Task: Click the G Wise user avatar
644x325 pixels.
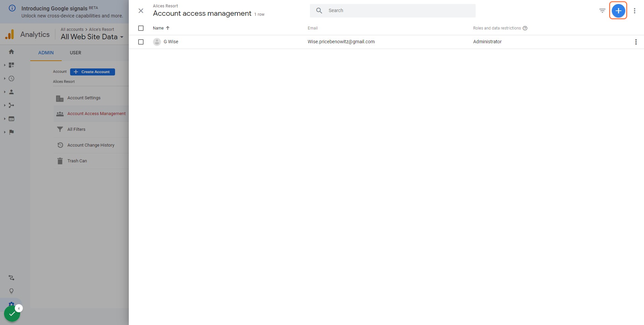Action: [x=157, y=42]
